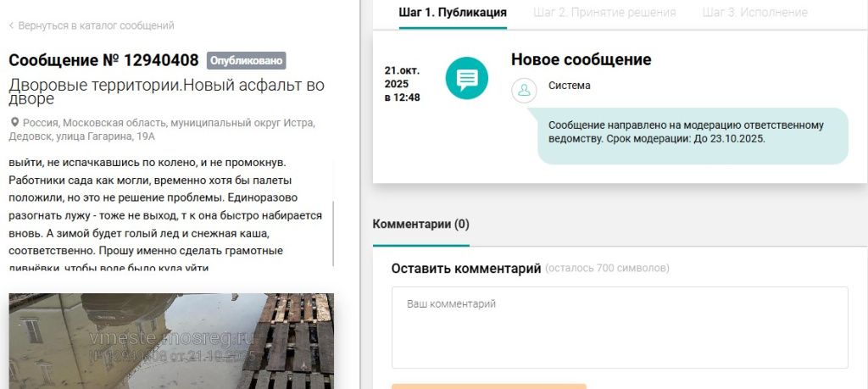This screenshot has height=389, width=868.
Task: Click title 'Дворовые территории.Новый асфальт во дворе'
Action: pos(167,92)
